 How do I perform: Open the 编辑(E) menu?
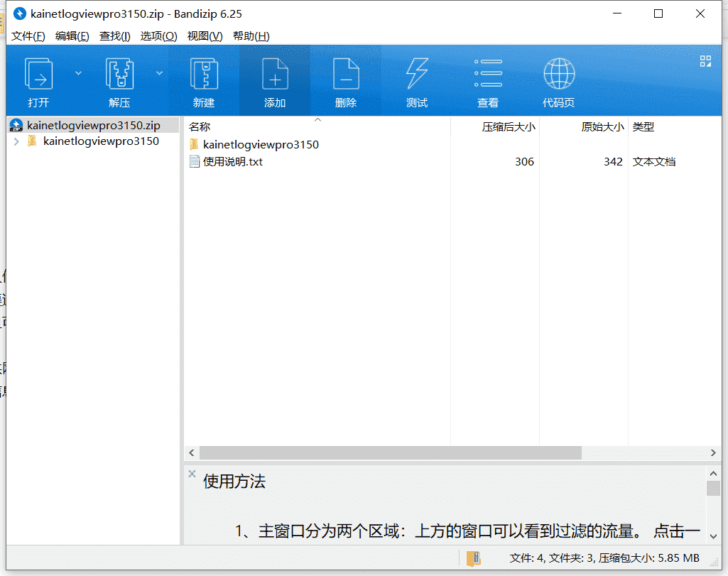[x=72, y=36]
